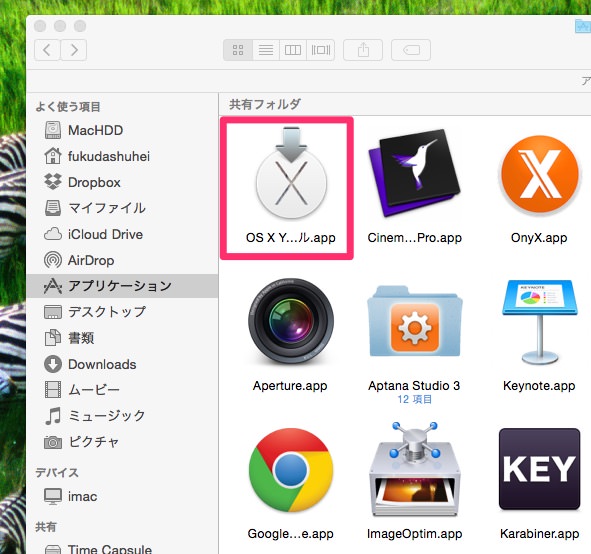Viewport: 591px width, 554px height.
Task: Click the 12 項目 label under Aptana Studio 3
Action: point(414,399)
